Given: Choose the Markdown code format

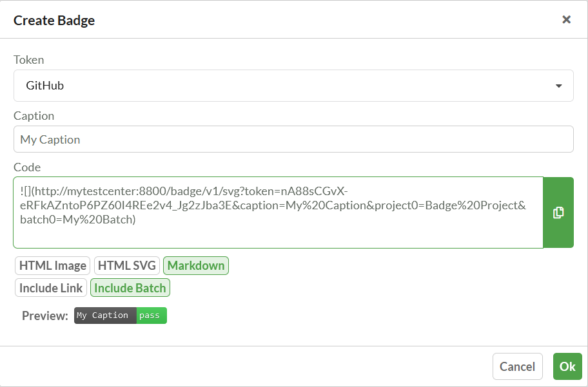Looking at the screenshot, I should (196, 265).
